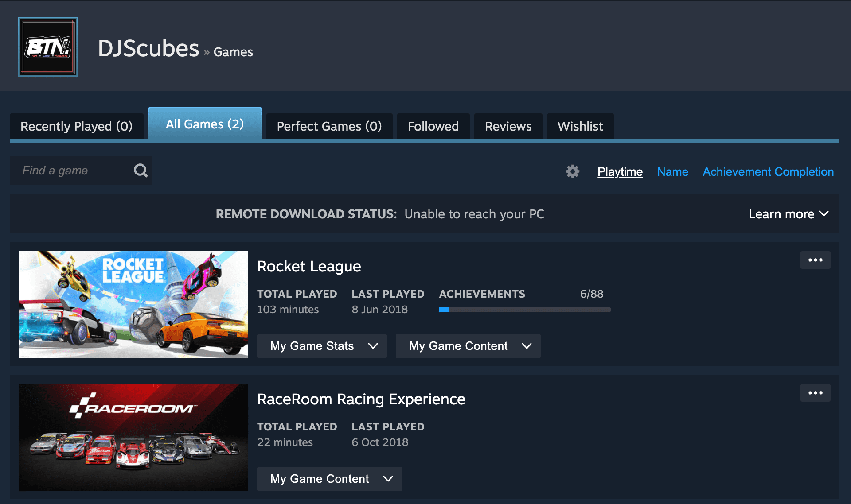Click the DJScubes profile avatar
The width and height of the screenshot is (851, 504).
(x=47, y=47)
